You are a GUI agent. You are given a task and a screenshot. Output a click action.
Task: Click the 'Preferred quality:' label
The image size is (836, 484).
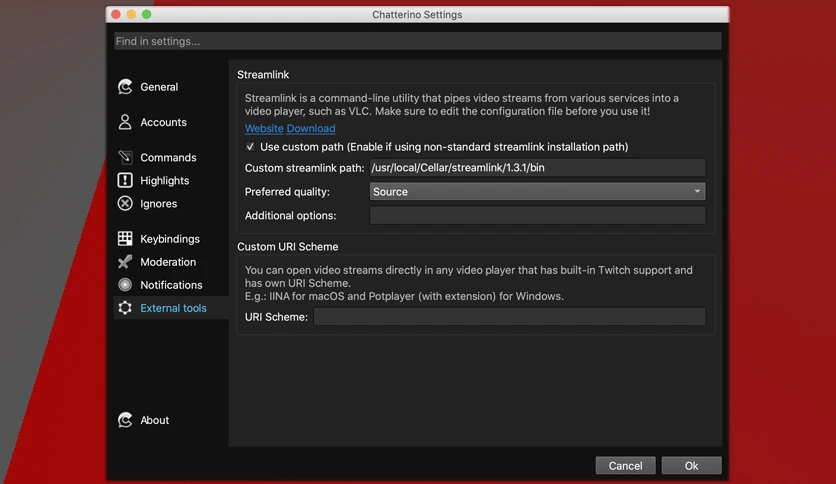[x=287, y=192]
